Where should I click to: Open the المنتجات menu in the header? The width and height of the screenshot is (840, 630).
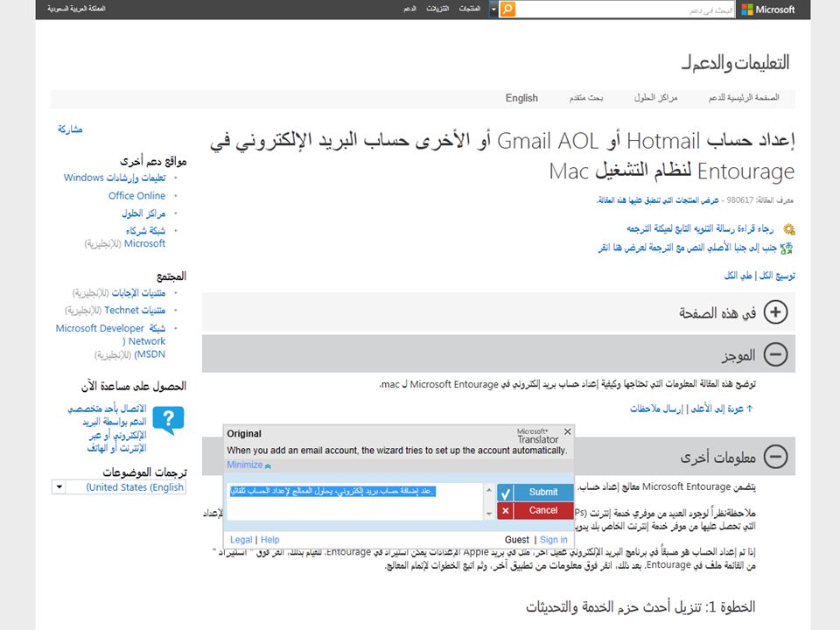click(469, 9)
